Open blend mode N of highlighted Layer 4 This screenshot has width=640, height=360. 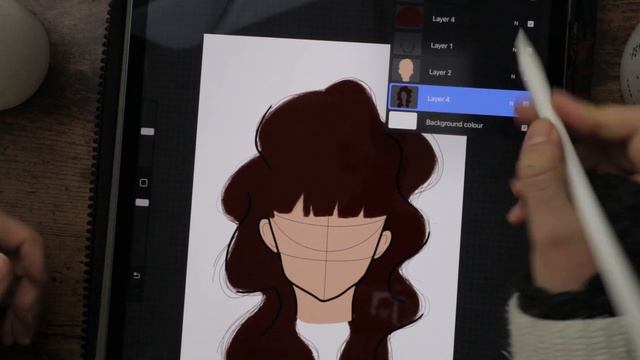(511, 103)
